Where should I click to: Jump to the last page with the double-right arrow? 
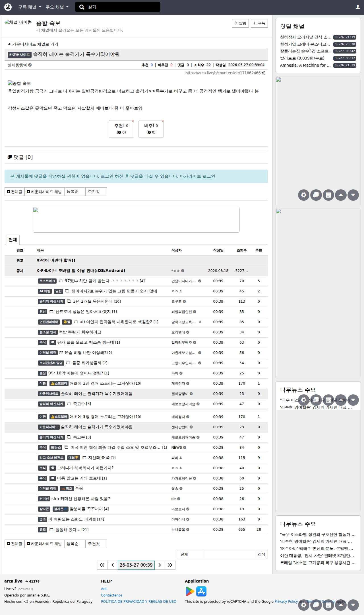[170, 565]
